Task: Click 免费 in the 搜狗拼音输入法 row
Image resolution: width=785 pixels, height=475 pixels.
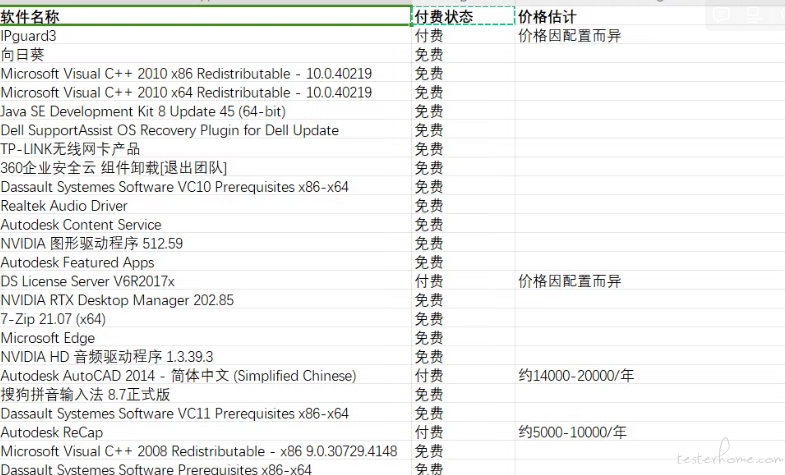Action: 463,394
